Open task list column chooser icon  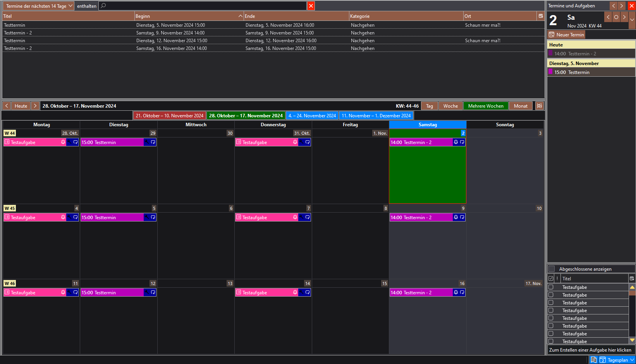[632, 278]
